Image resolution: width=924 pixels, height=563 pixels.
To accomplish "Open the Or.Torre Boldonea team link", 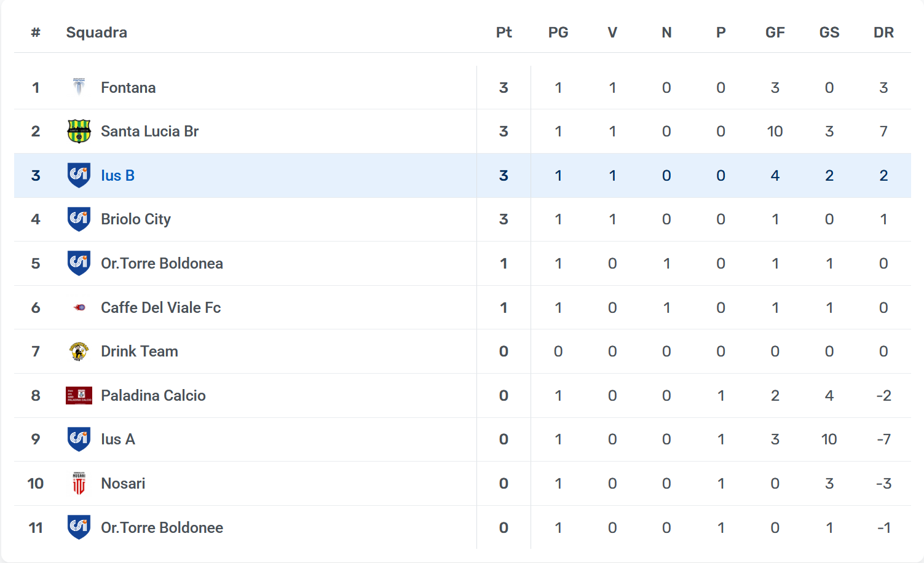I will coord(162,264).
